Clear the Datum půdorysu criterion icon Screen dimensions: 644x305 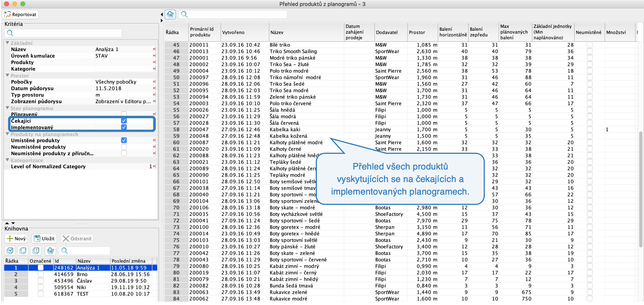(x=155, y=88)
